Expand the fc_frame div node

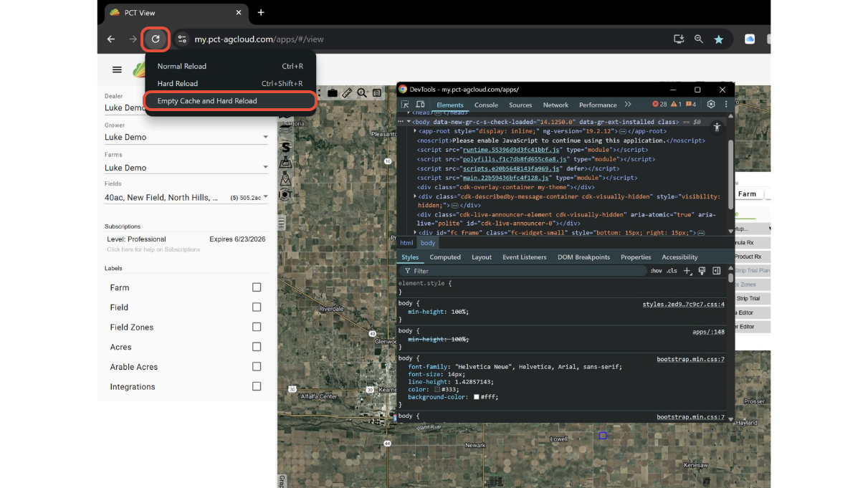(416, 233)
